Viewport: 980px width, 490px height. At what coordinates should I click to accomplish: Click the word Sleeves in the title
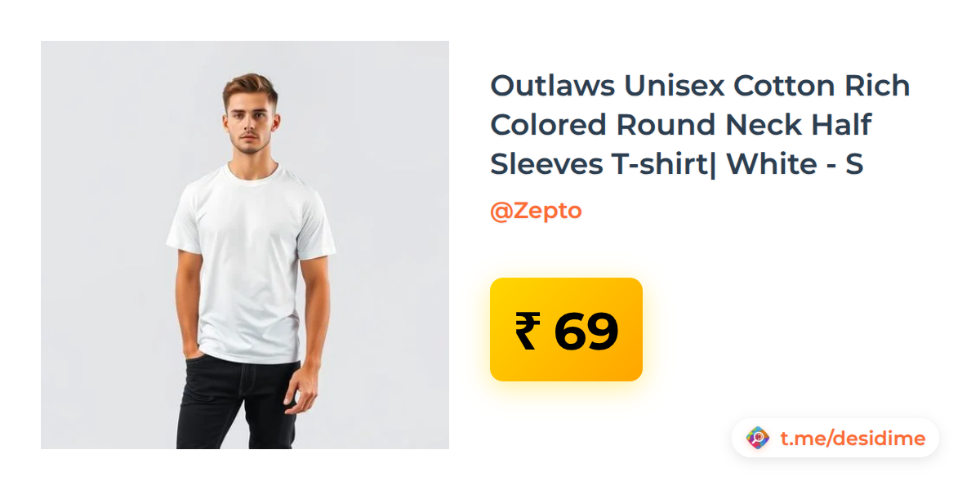tap(546, 164)
